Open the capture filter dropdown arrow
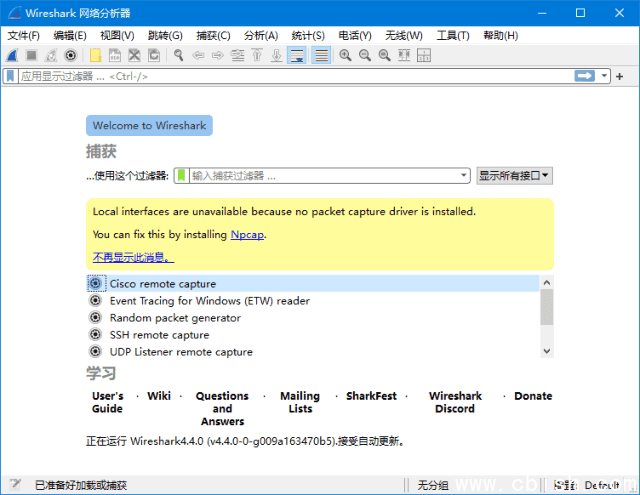 [463, 175]
